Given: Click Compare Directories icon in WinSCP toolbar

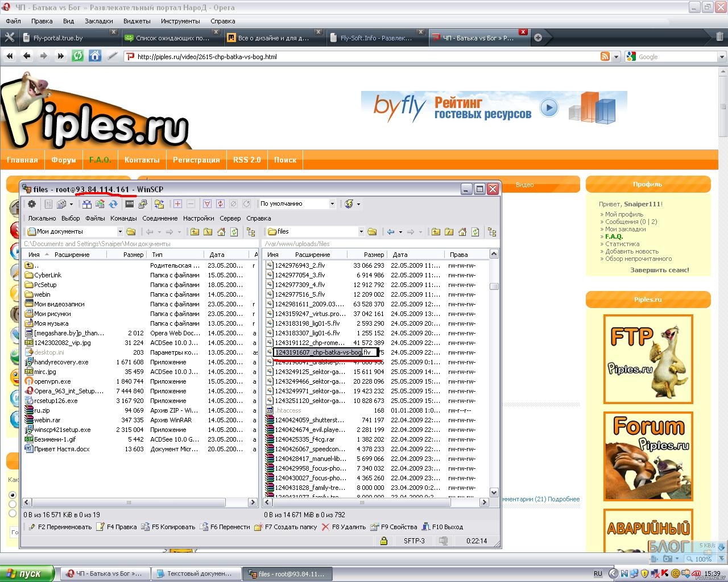Looking at the screenshot, I should (87, 204).
